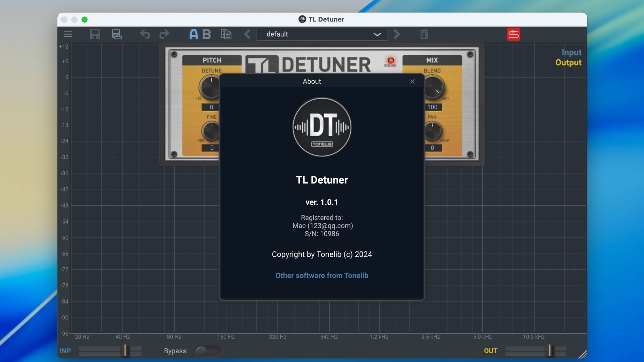644x362 pixels.
Task: Adjust the OUT level slider
Action: tap(535, 351)
